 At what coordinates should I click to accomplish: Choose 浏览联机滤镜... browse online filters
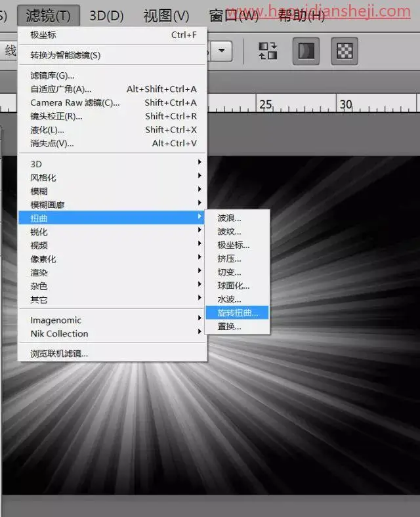[113, 354]
